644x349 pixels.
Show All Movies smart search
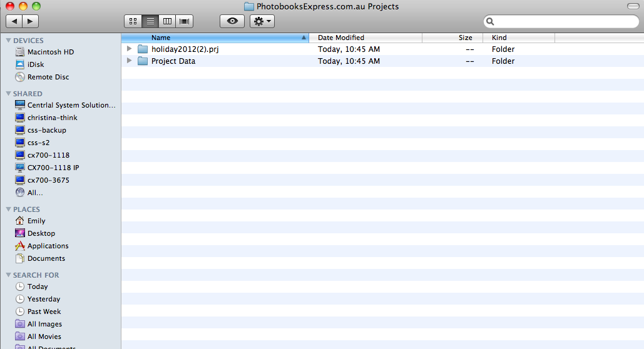point(38,336)
